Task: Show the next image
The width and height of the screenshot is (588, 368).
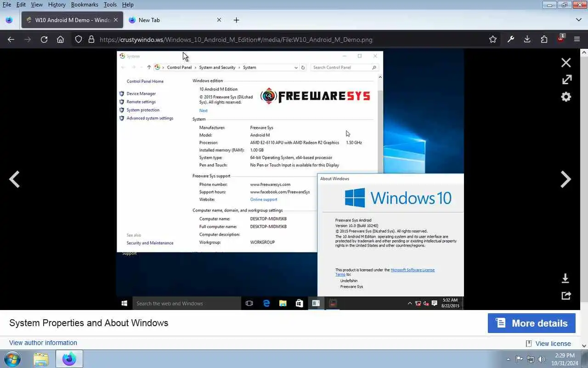Action: [565, 179]
